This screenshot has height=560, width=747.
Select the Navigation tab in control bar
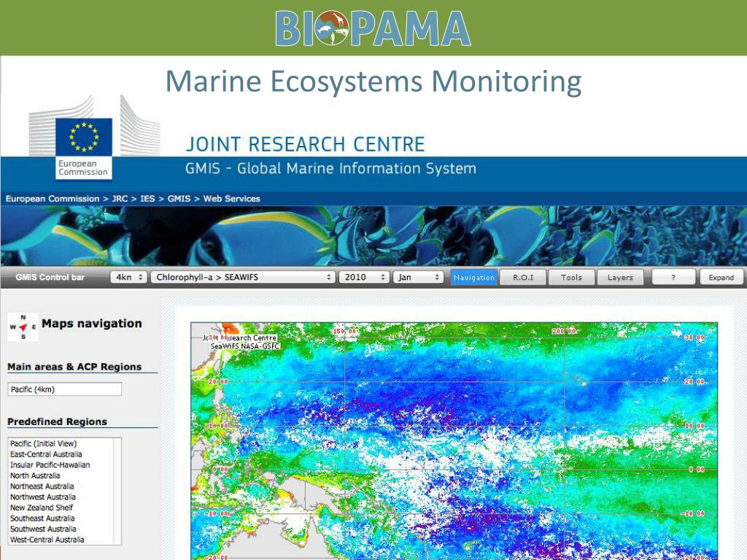(x=473, y=277)
